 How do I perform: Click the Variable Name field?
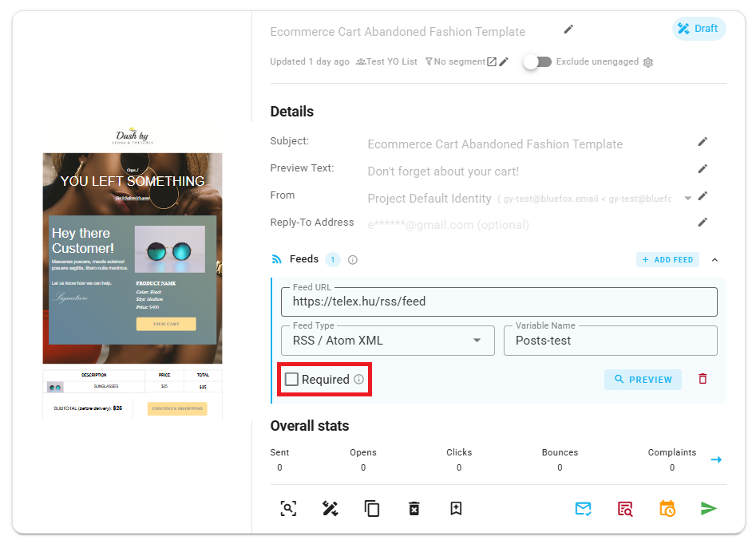click(611, 341)
